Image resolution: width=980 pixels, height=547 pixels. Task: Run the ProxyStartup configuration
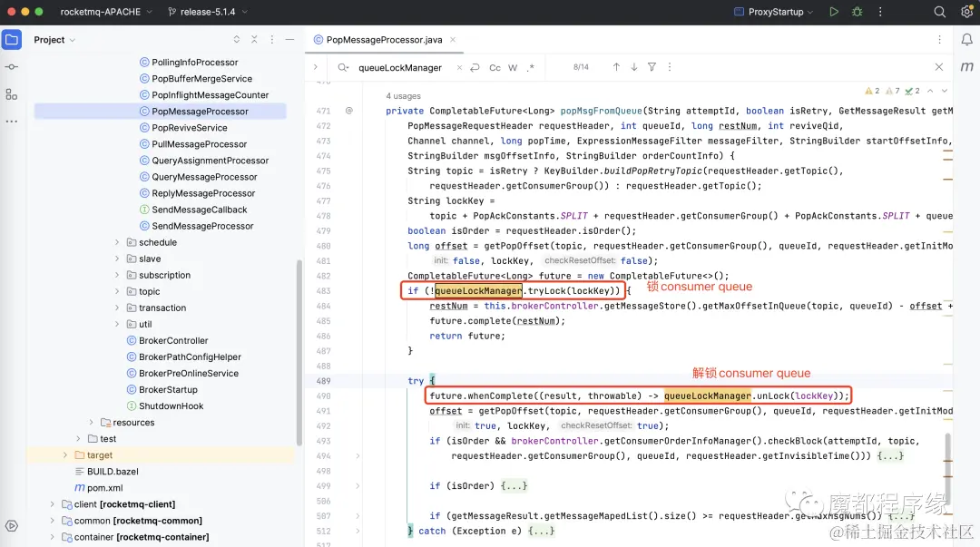click(834, 12)
